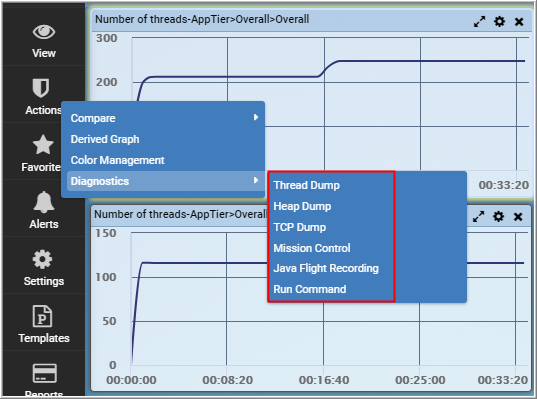Open the View eye icon
Image resolution: width=537 pixels, height=399 pixels.
pos(43,32)
